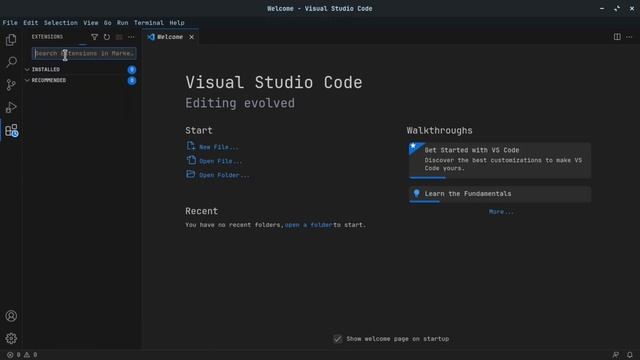Filter extensions with the funnel icon

94,37
